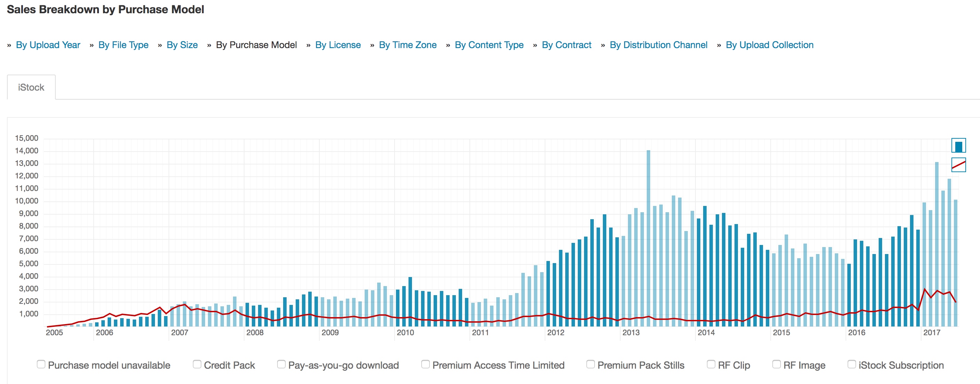The width and height of the screenshot is (980, 384).
Task: Enable Premium Access Time Limited filter
Action: pyautogui.click(x=425, y=364)
